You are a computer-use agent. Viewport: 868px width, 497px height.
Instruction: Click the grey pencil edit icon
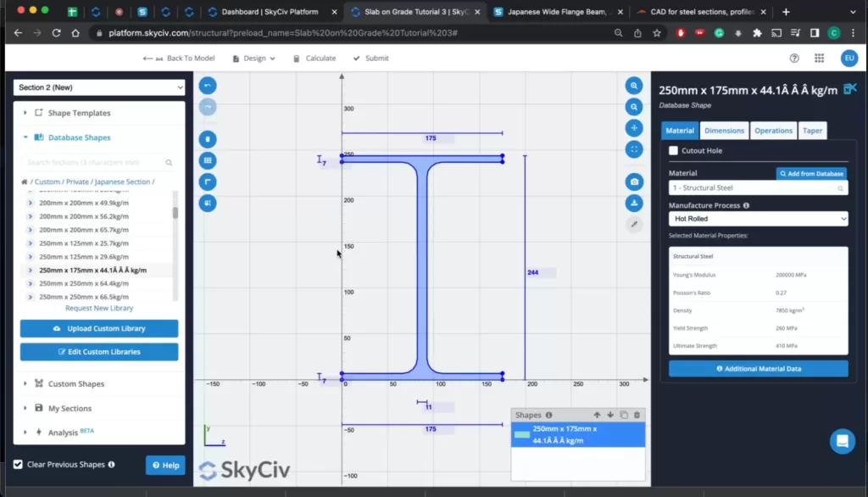click(x=634, y=225)
